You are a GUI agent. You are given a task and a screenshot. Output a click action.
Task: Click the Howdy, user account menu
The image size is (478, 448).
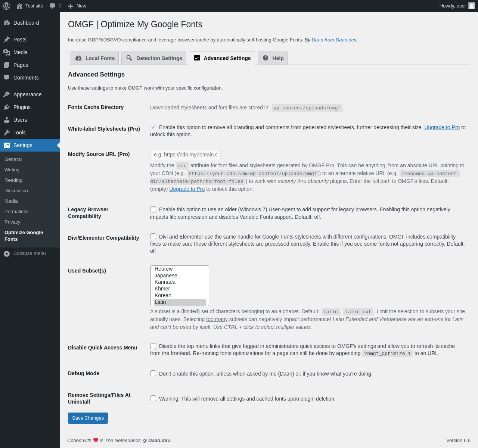click(457, 6)
